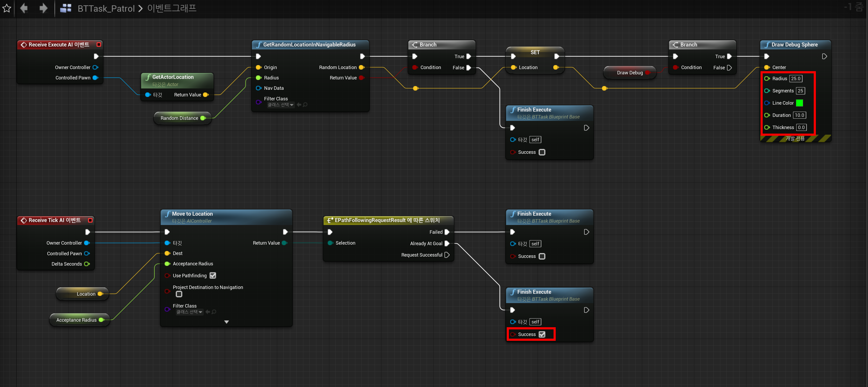Click 이벤트그래프 breadcrumb item
868x387 pixels.
(x=172, y=8)
